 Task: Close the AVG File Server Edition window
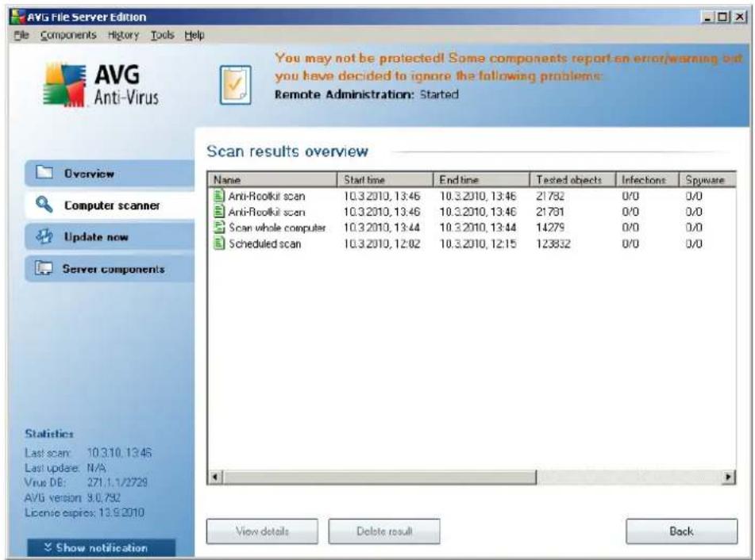click(739, 17)
